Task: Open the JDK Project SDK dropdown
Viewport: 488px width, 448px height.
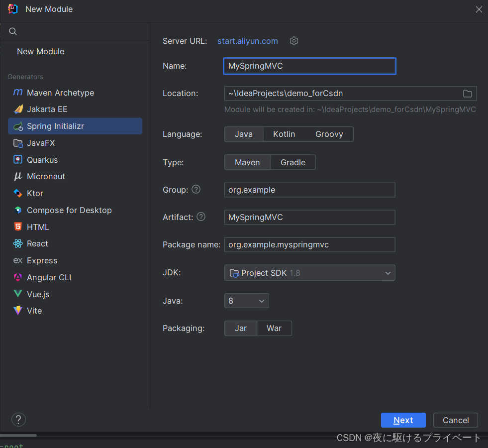Action: tap(310, 273)
